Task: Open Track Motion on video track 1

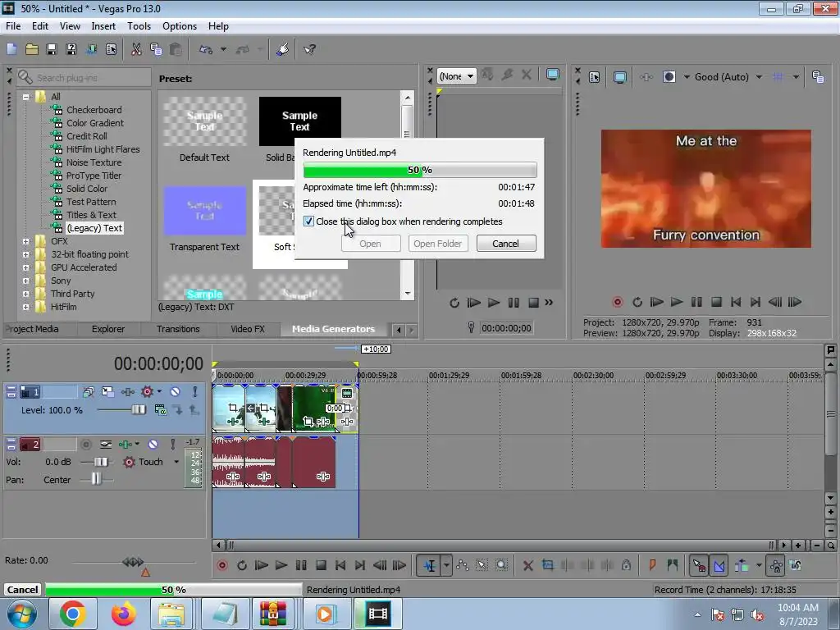Action: pyautogui.click(x=107, y=391)
